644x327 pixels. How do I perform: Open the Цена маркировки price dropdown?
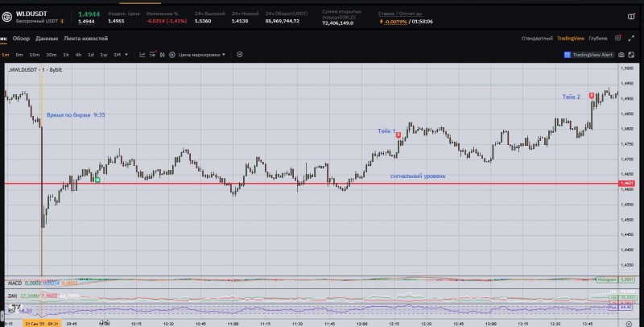202,55
